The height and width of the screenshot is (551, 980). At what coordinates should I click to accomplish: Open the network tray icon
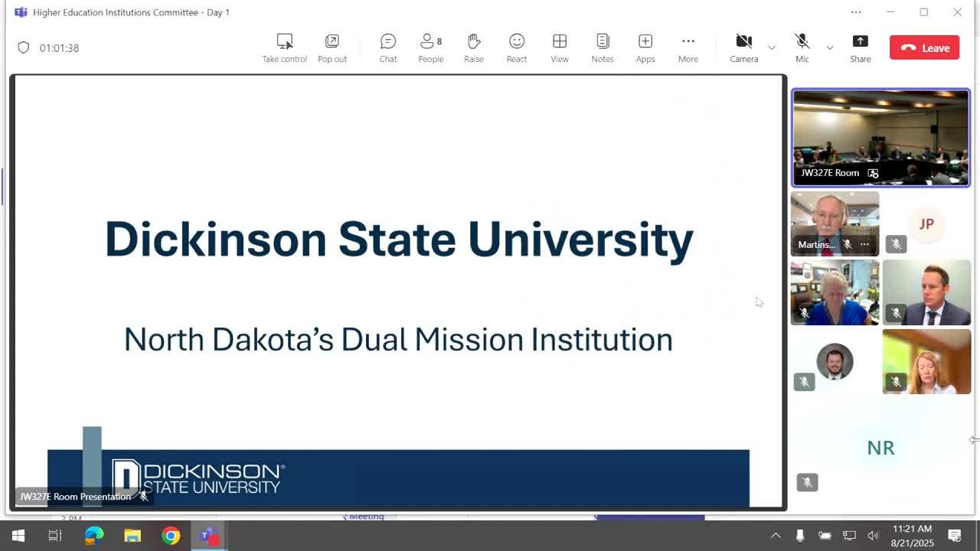pyautogui.click(x=849, y=536)
